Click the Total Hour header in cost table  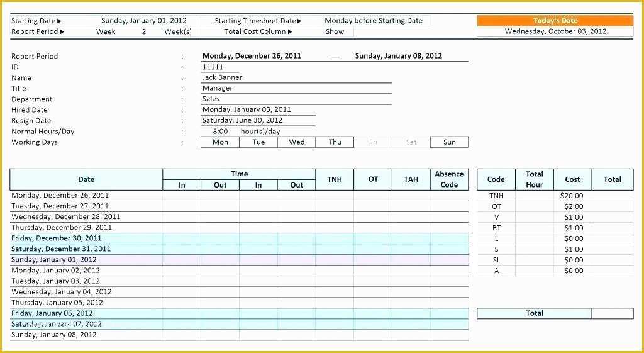(535, 179)
